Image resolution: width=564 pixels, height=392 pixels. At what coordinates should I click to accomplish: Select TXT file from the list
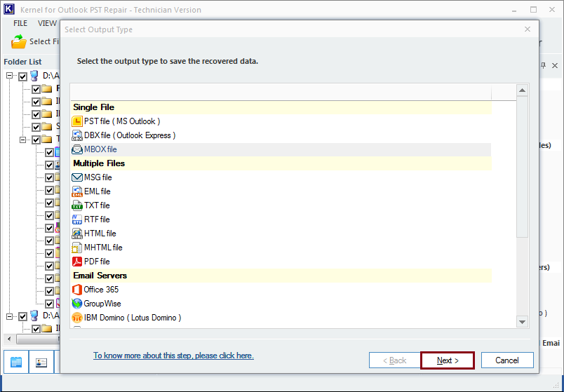[x=97, y=205]
